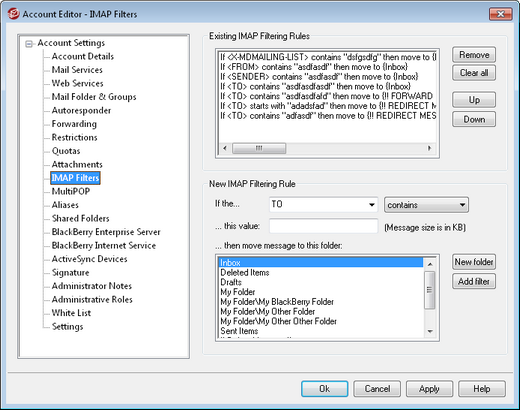Open BlackBerry Enterprise Server page
520x410 pixels.
point(106,232)
